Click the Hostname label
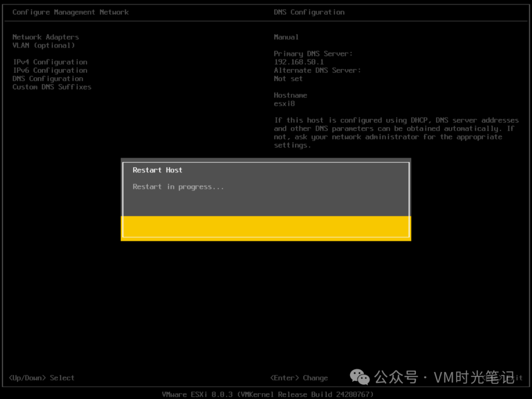The height and width of the screenshot is (399, 532). click(x=291, y=95)
